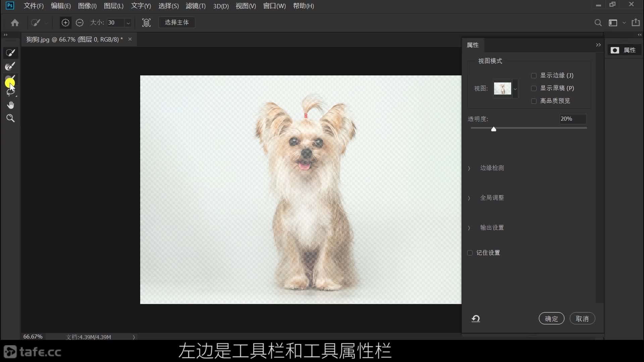644x362 pixels.
Task: Enable 显示边缘 (J) checkbox
Action: coord(534,76)
